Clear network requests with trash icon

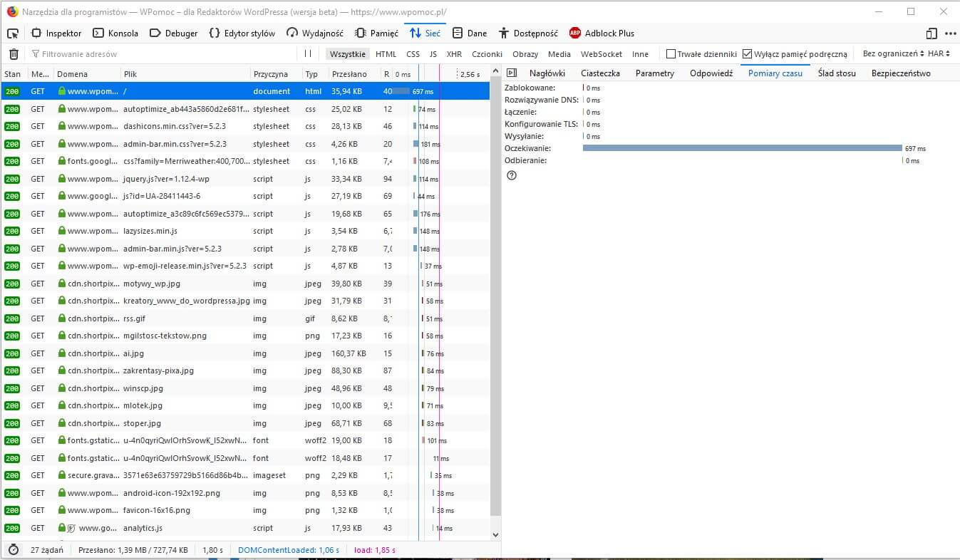click(14, 54)
